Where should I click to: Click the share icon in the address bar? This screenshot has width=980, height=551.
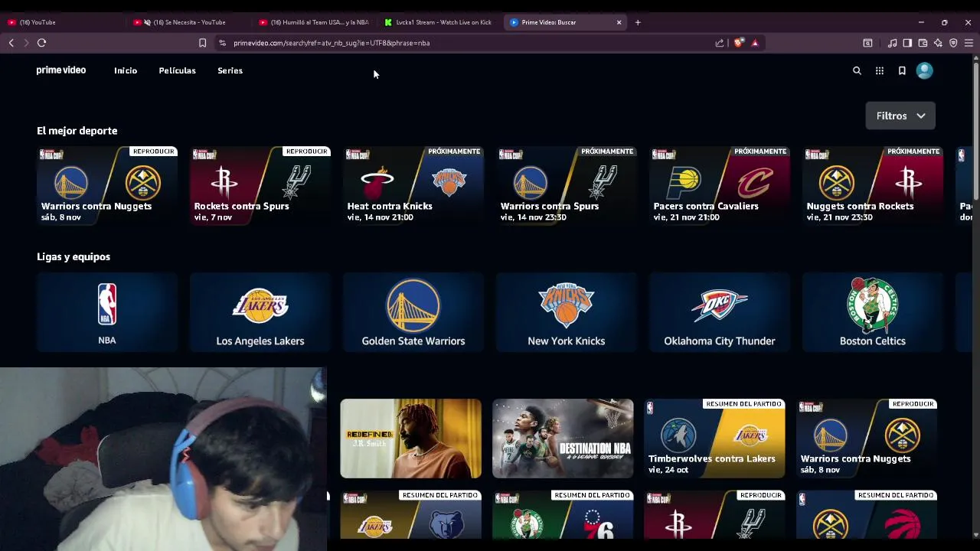click(x=720, y=43)
